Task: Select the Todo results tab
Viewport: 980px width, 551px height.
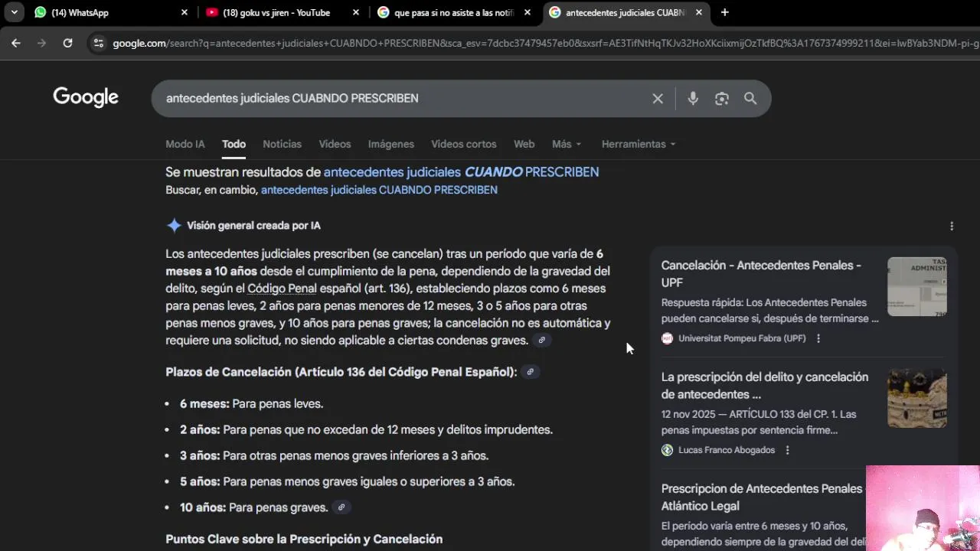Action: (x=234, y=144)
